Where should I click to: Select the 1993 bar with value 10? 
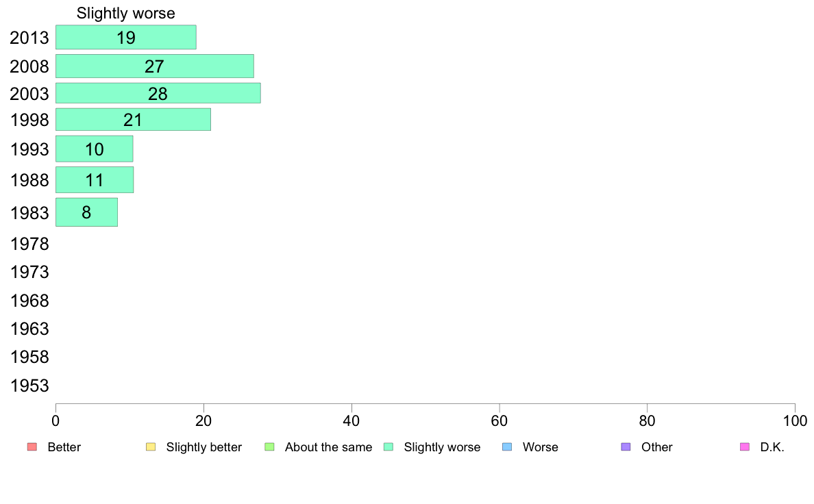coord(95,149)
